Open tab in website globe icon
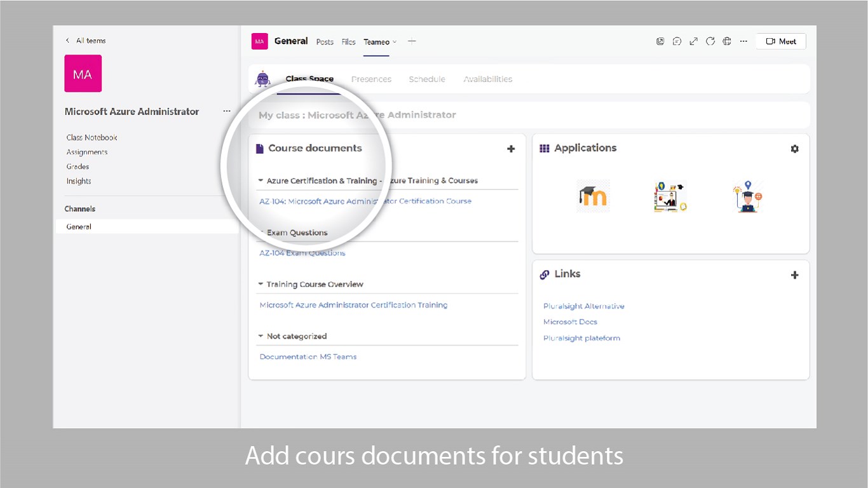 (x=727, y=41)
